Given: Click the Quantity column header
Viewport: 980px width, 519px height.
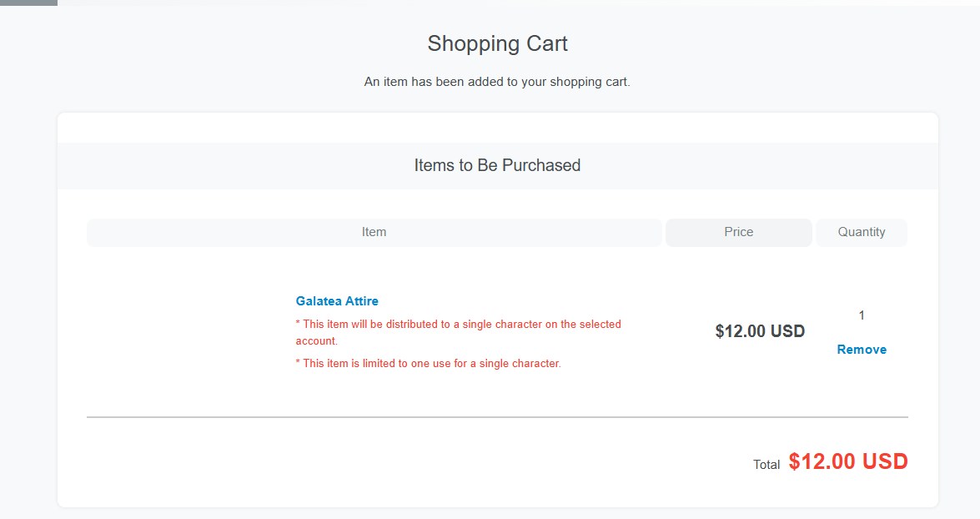Looking at the screenshot, I should point(861,232).
